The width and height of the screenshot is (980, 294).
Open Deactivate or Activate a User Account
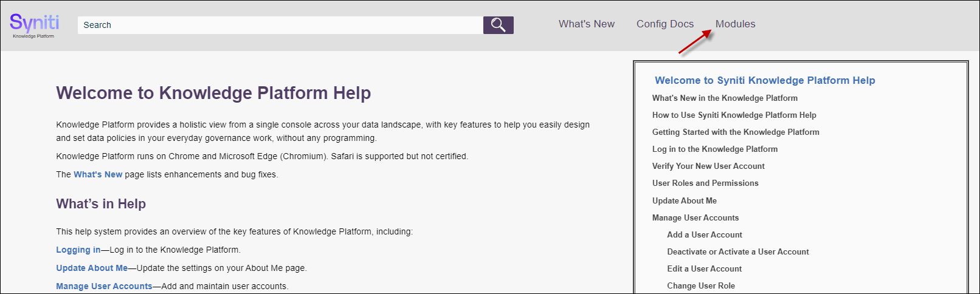(x=738, y=251)
